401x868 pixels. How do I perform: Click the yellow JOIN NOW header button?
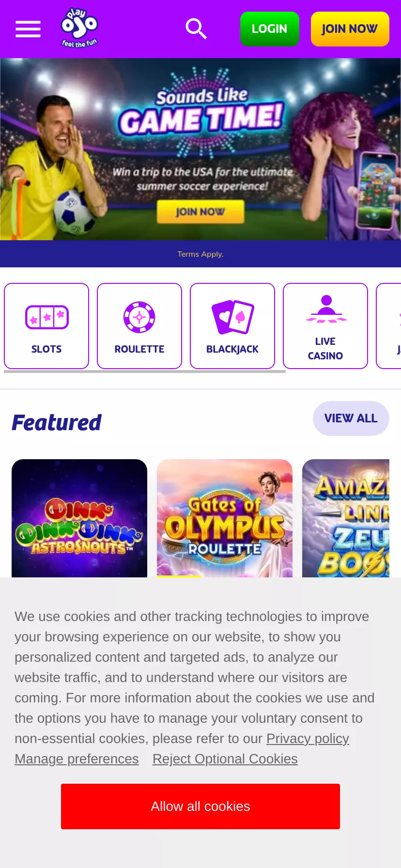(x=350, y=29)
